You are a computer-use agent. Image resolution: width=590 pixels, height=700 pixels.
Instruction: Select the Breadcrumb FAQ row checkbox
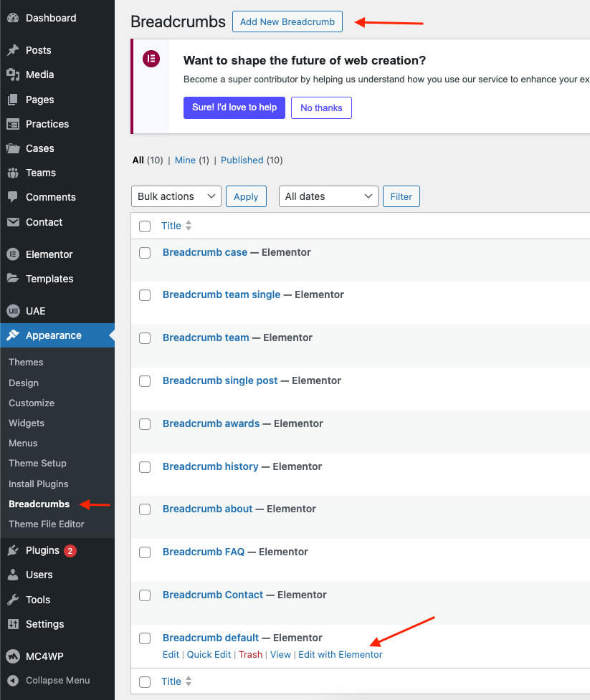coord(145,552)
